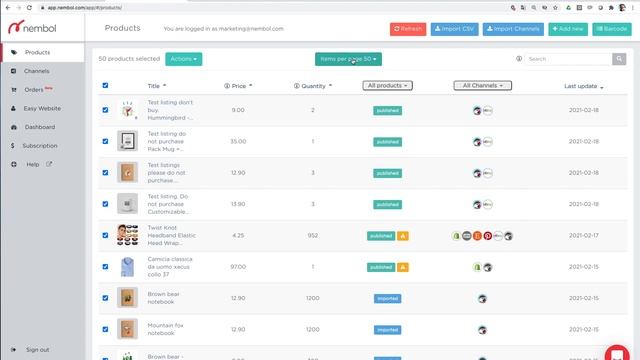Open Dashboard in sidebar
640x360 pixels.
tap(40, 127)
